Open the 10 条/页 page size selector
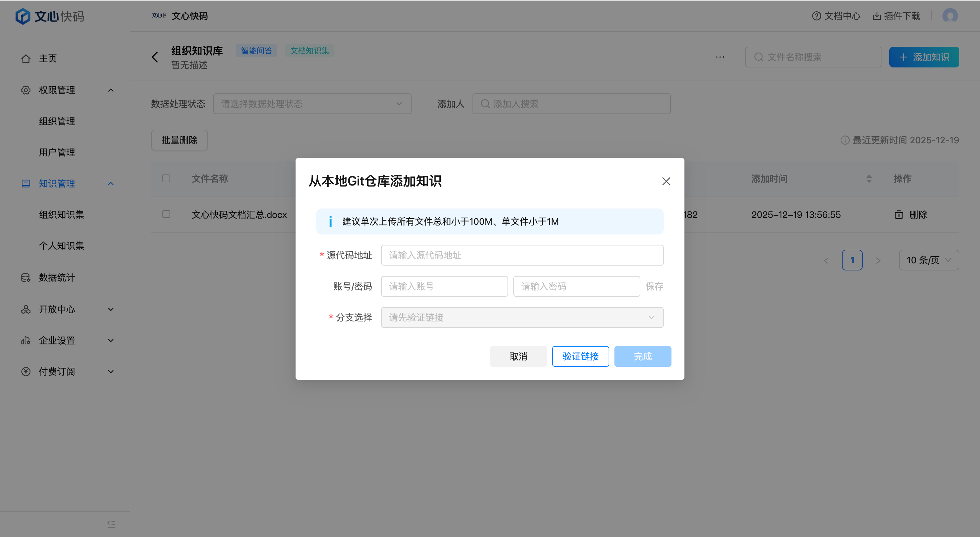Screen dimensions: 980x537 coord(929,260)
